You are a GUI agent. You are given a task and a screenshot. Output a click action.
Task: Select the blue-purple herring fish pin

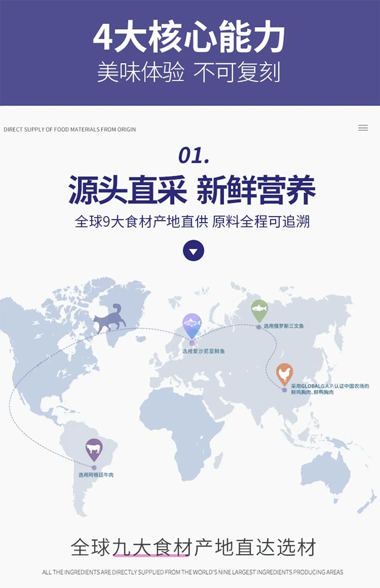click(x=192, y=326)
